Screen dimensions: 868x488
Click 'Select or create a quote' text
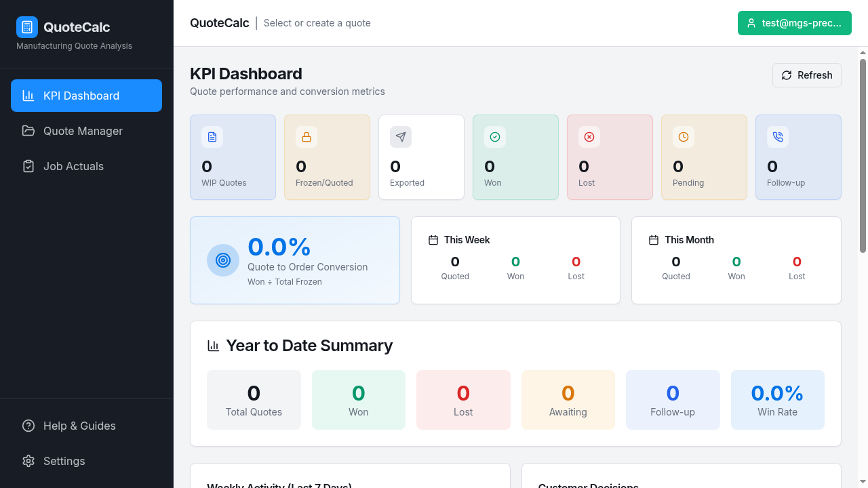pos(317,23)
